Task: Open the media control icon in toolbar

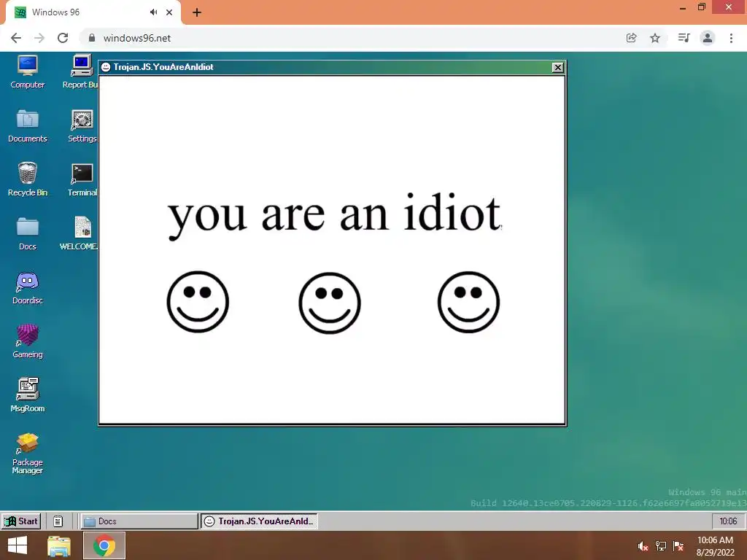Action: (684, 38)
